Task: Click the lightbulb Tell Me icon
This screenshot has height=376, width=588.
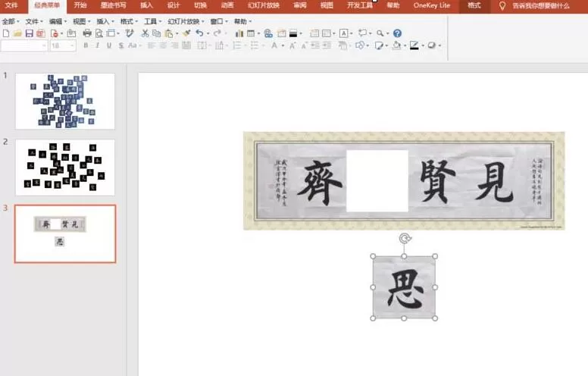Action: tap(502, 5)
